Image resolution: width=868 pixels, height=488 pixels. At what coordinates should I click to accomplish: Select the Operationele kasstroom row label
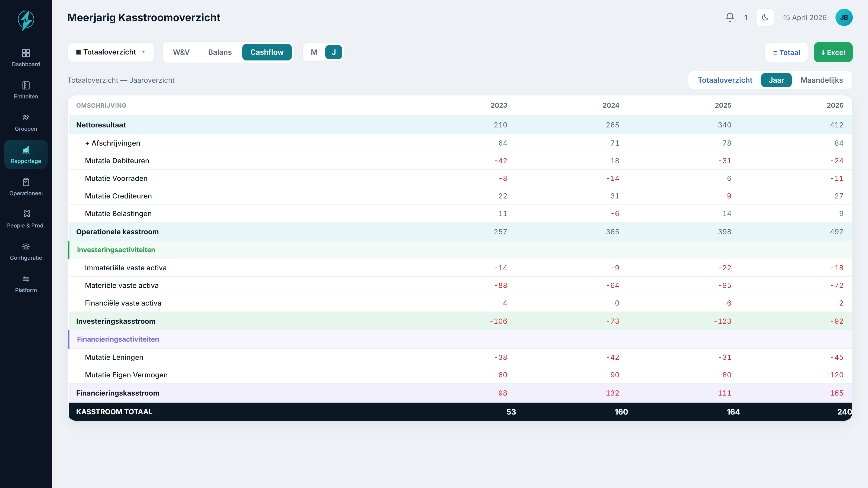pyautogui.click(x=117, y=232)
